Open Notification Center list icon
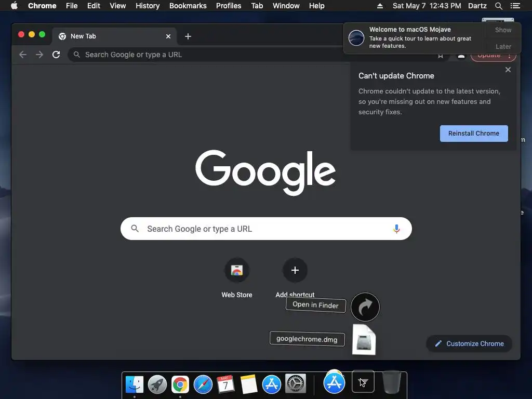The width and height of the screenshot is (532, 399). (515, 6)
